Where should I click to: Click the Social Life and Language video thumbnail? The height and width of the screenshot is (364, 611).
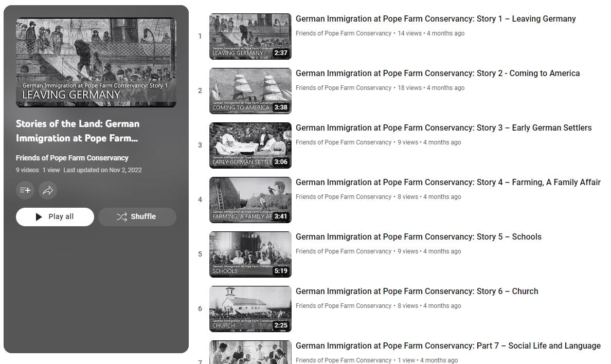coord(250,352)
